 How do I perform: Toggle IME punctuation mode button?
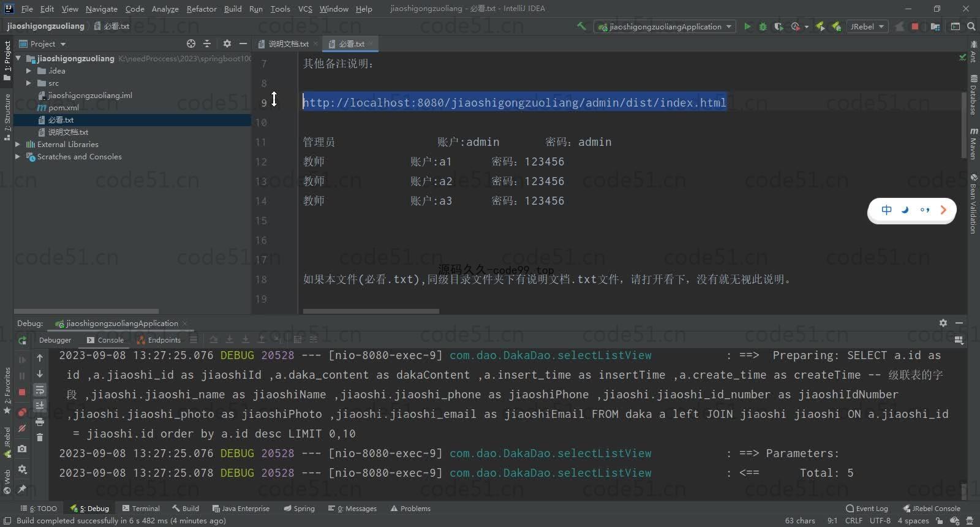tap(925, 210)
